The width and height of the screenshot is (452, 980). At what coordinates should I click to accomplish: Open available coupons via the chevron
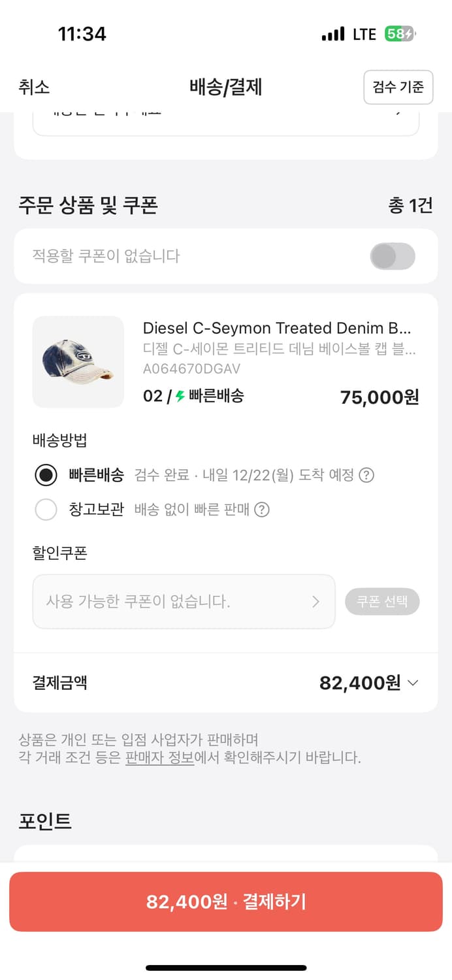(316, 601)
